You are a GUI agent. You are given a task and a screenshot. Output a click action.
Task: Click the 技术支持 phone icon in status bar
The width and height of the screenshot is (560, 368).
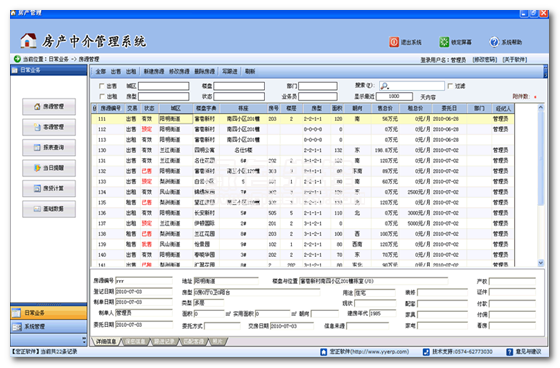[x=426, y=352]
